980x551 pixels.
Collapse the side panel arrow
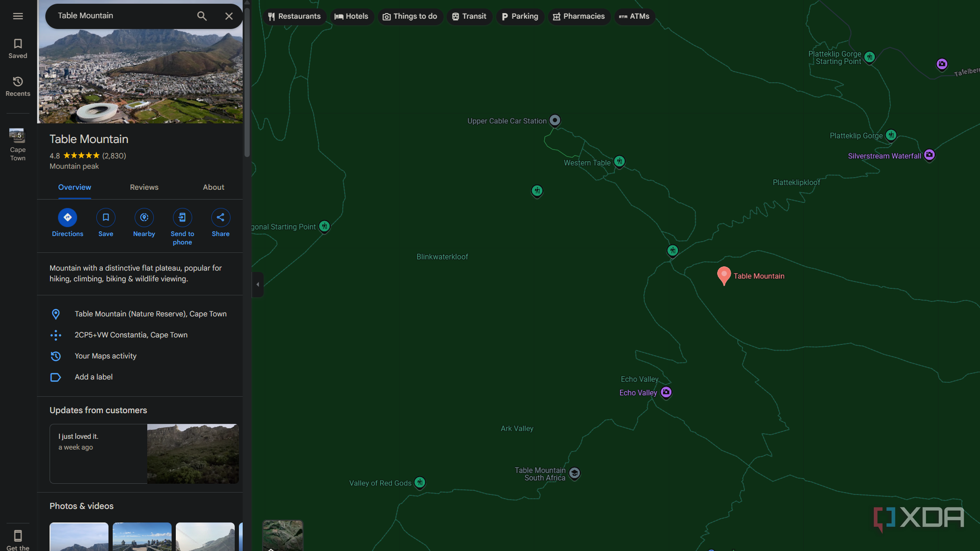[x=258, y=284]
